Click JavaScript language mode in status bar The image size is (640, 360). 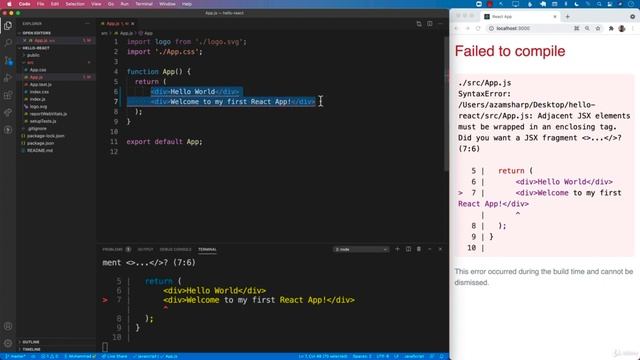[x=414, y=356]
